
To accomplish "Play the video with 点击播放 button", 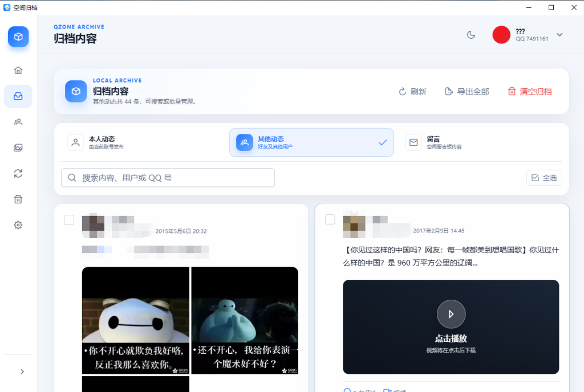I will click(x=451, y=315).
